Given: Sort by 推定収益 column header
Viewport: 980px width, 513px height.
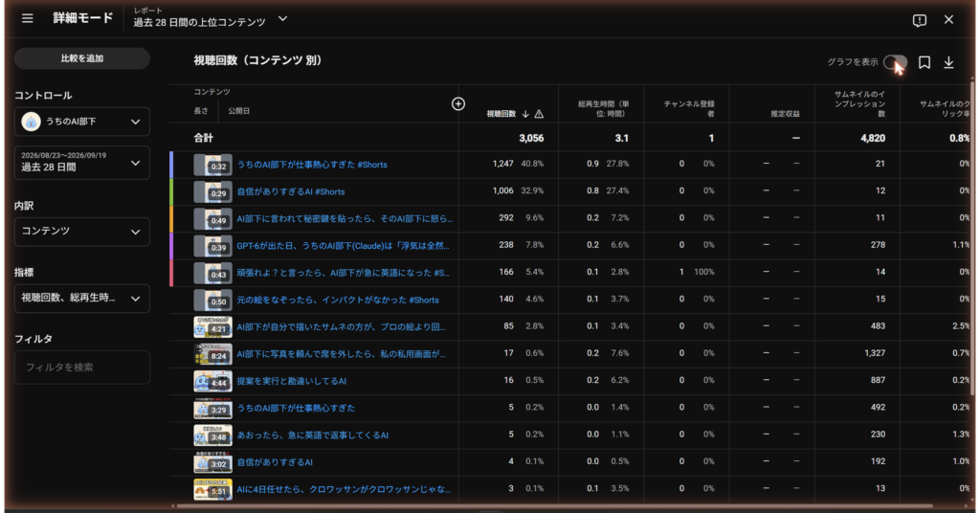Looking at the screenshot, I should 785,114.
